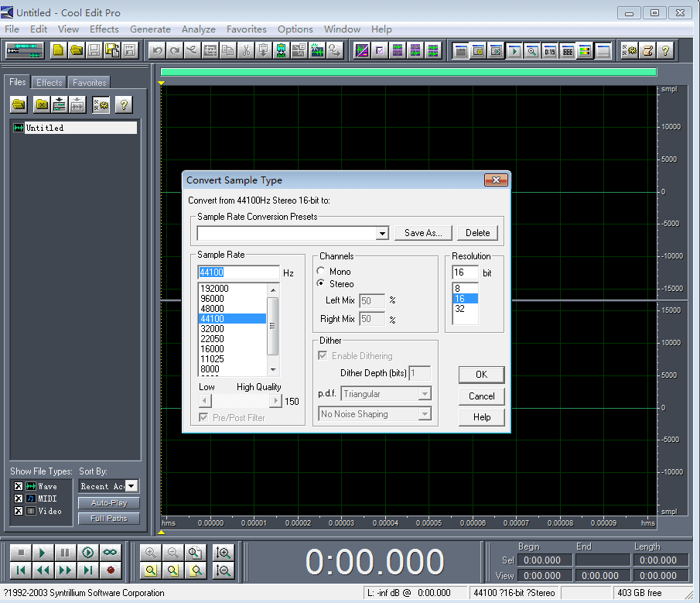The width and height of the screenshot is (700, 603).
Task: Click the Low/High Quality slider track
Action: [x=240, y=401]
